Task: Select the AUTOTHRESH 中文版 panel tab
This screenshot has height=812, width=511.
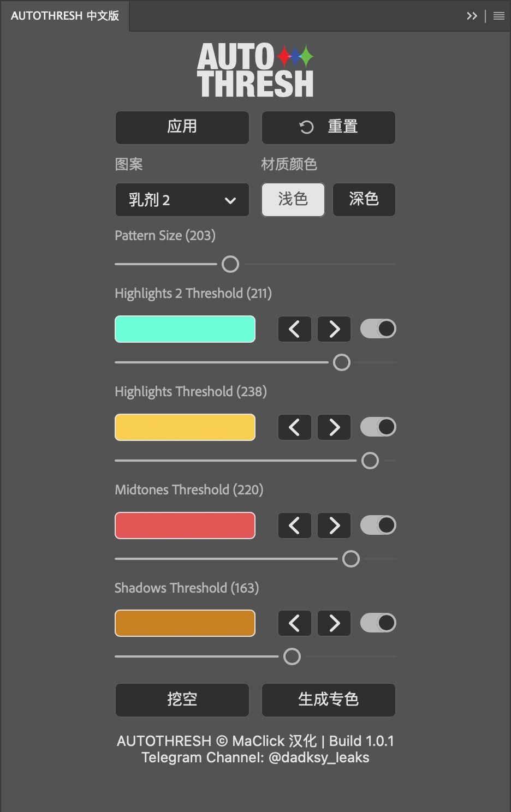Action: click(64, 16)
